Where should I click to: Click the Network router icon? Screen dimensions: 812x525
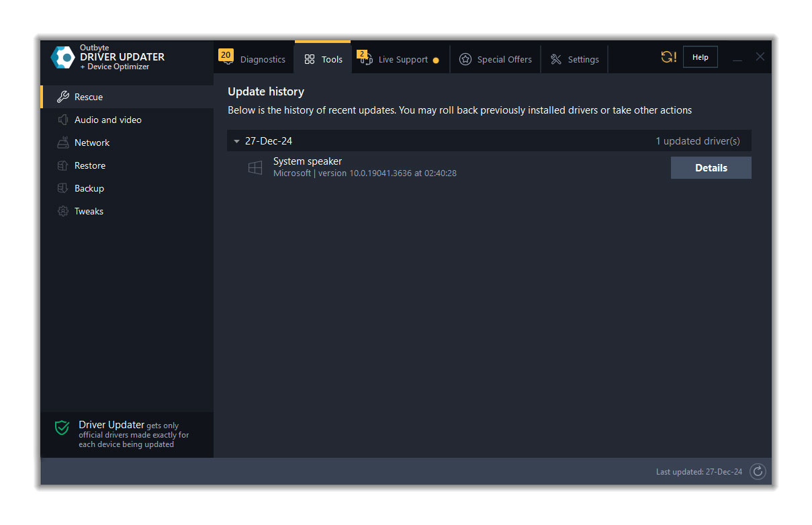click(x=63, y=143)
